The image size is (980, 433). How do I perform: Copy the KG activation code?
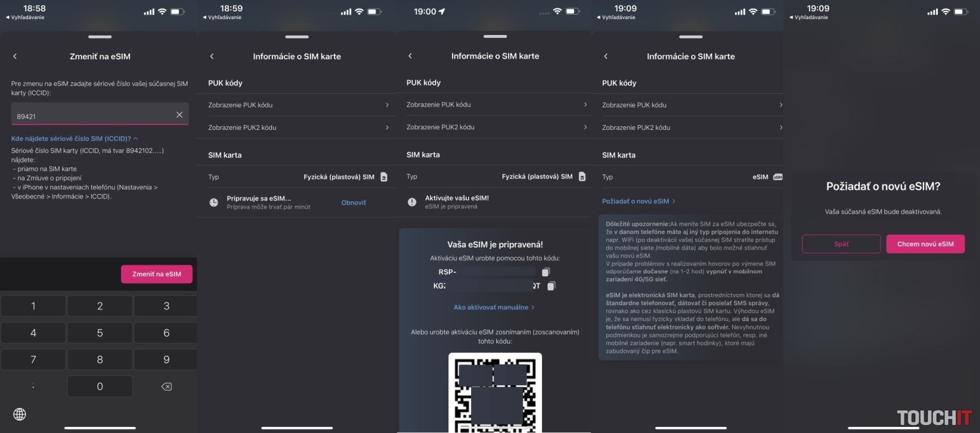(551, 286)
